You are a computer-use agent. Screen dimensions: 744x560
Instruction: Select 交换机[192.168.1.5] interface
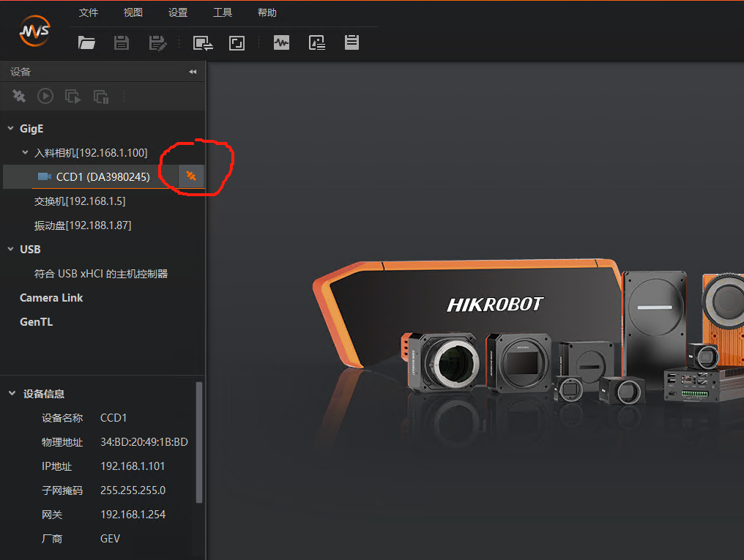pyautogui.click(x=80, y=201)
